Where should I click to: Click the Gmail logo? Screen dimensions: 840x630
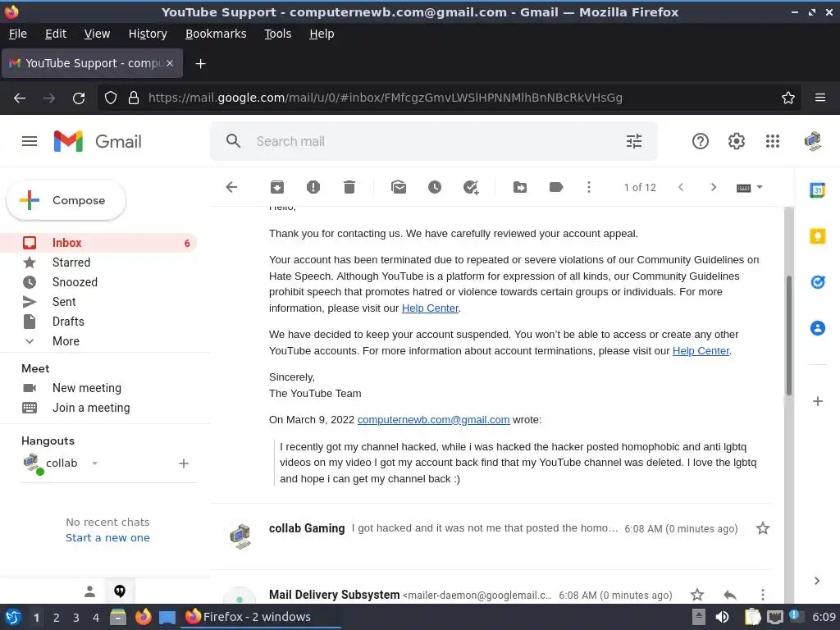click(98, 141)
